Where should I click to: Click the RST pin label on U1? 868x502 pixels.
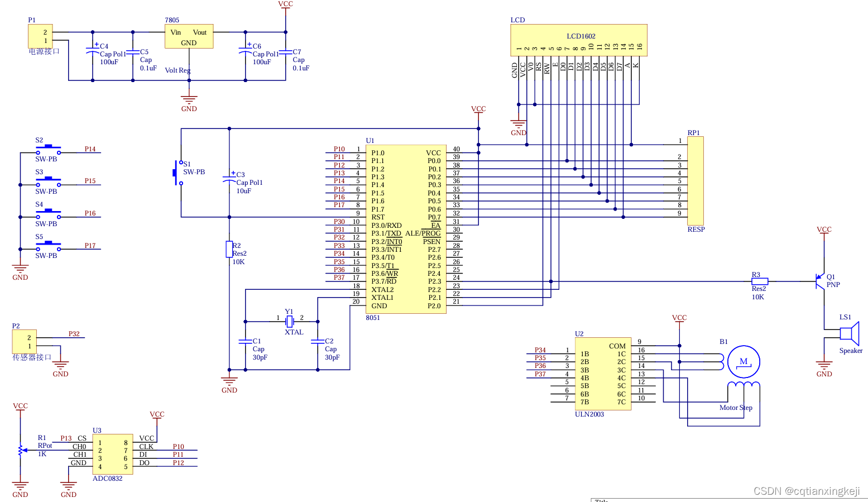point(378,217)
